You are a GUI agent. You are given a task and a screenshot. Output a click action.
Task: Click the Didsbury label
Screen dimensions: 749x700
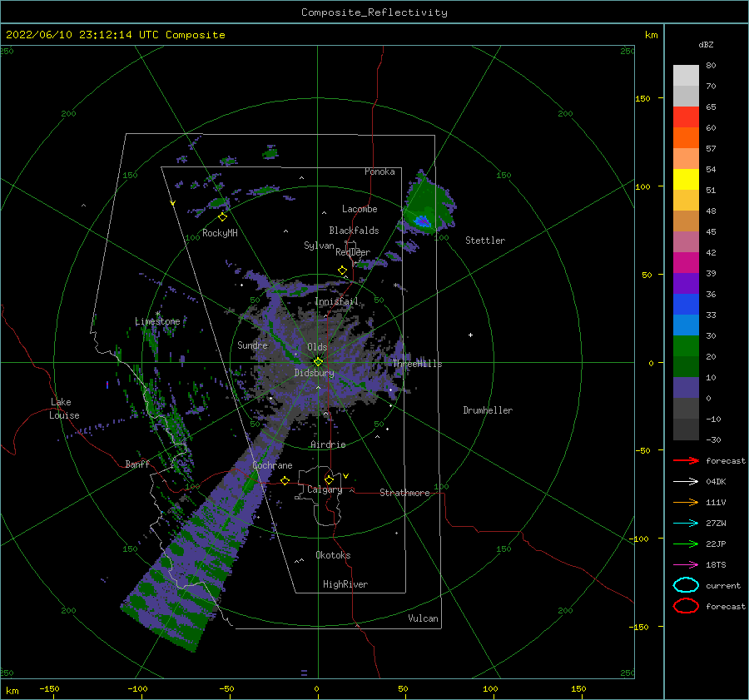(314, 373)
